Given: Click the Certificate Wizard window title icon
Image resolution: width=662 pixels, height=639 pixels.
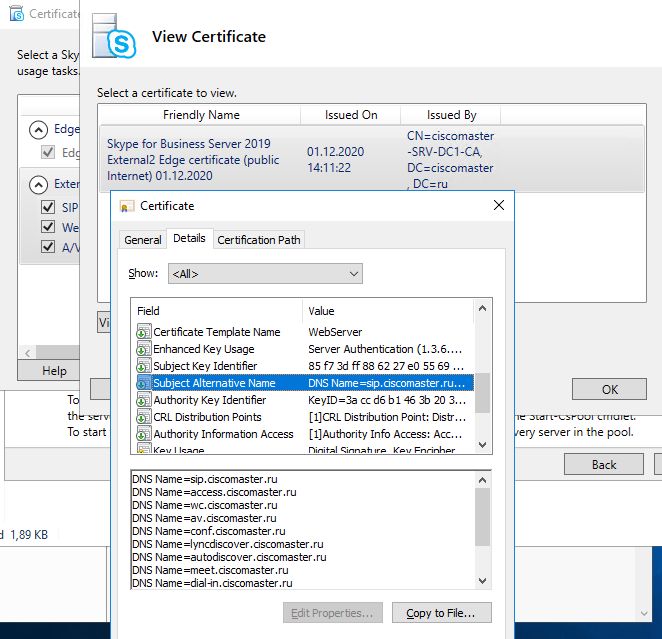Looking at the screenshot, I should (16, 14).
